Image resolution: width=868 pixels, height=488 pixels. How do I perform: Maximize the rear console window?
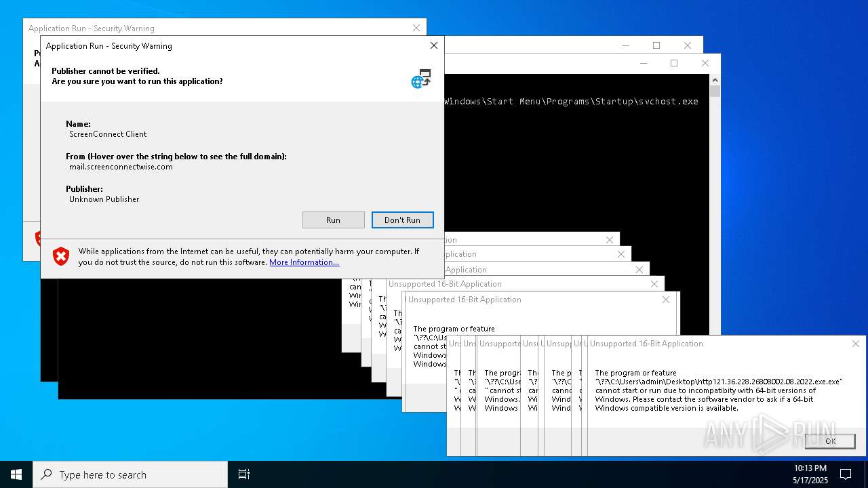click(656, 45)
